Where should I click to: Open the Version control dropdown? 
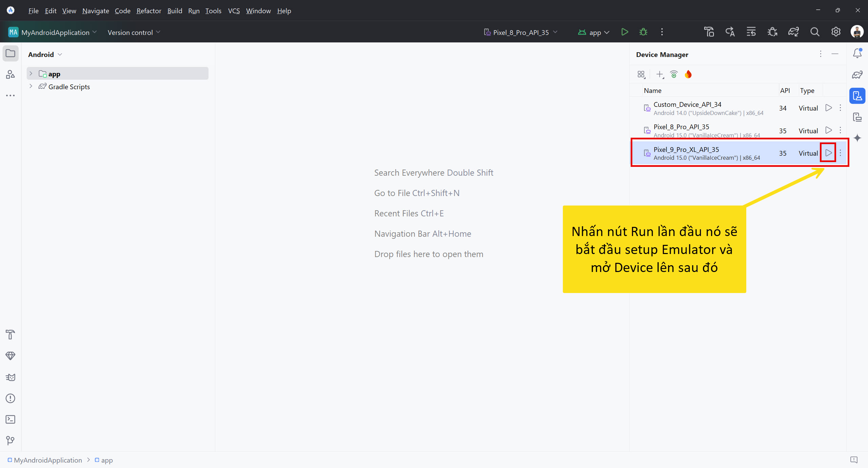coord(134,33)
